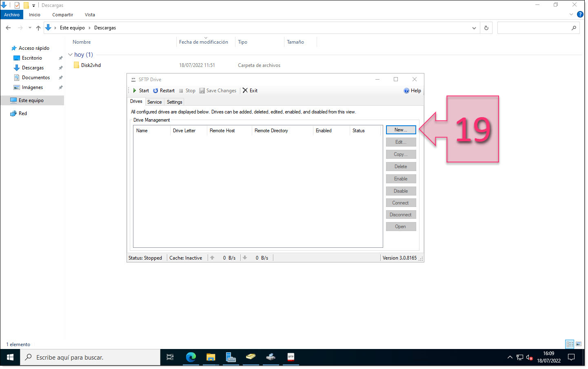This screenshot has height=369, width=588.
Task: Start the SFTP Drive service
Action: pyautogui.click(x=141, y=91)
